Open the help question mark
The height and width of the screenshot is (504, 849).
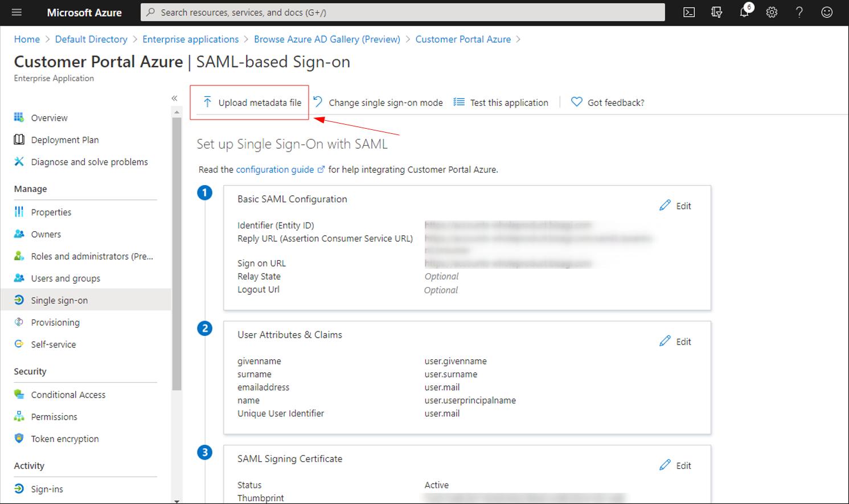(799, 12)
